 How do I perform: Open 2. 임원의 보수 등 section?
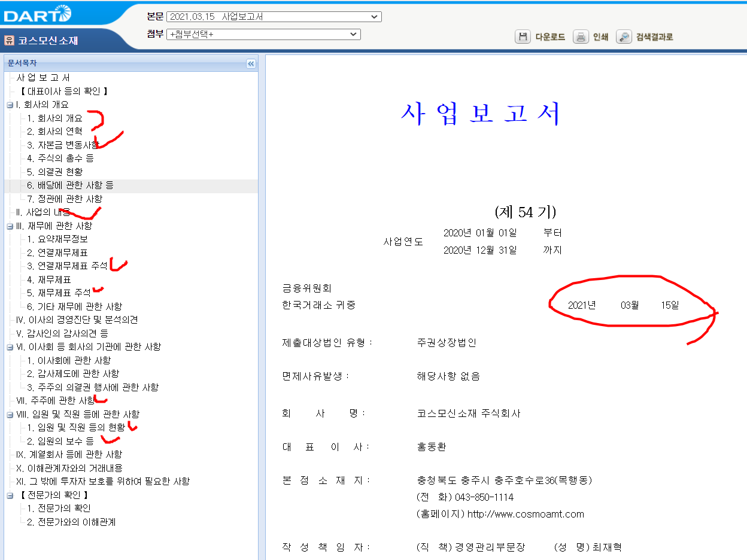point(60,441)
